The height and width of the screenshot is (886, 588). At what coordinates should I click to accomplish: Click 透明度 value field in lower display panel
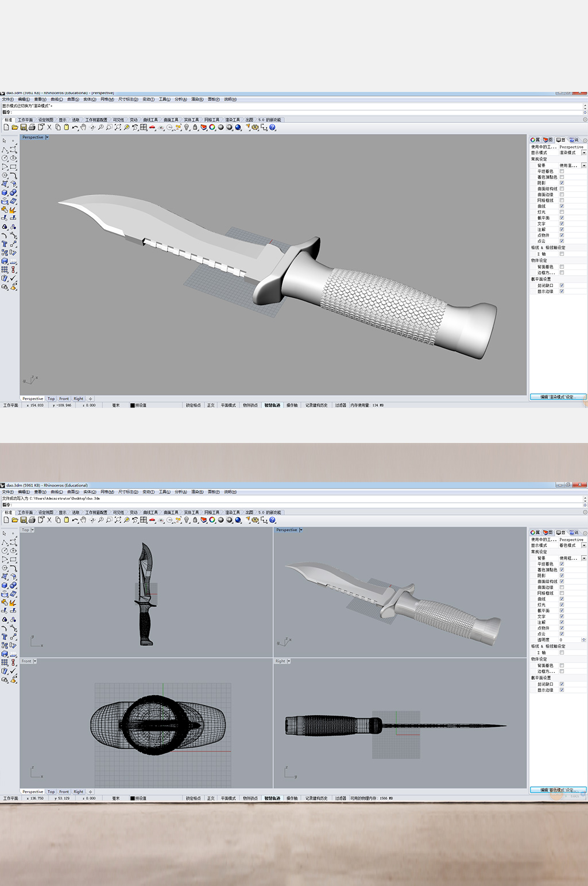pos(570,640)
